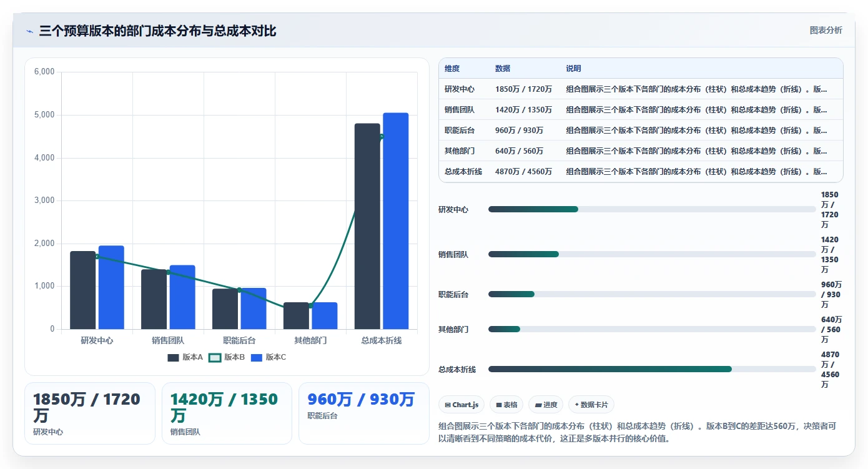Click the 数据卡片 tag chip

click(591, 405)
